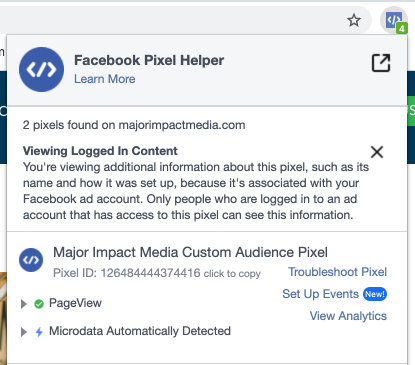The image size is (415, 365).
Task: Open the Troubleshoot Pixel link
Action: [x=337, y=272]
